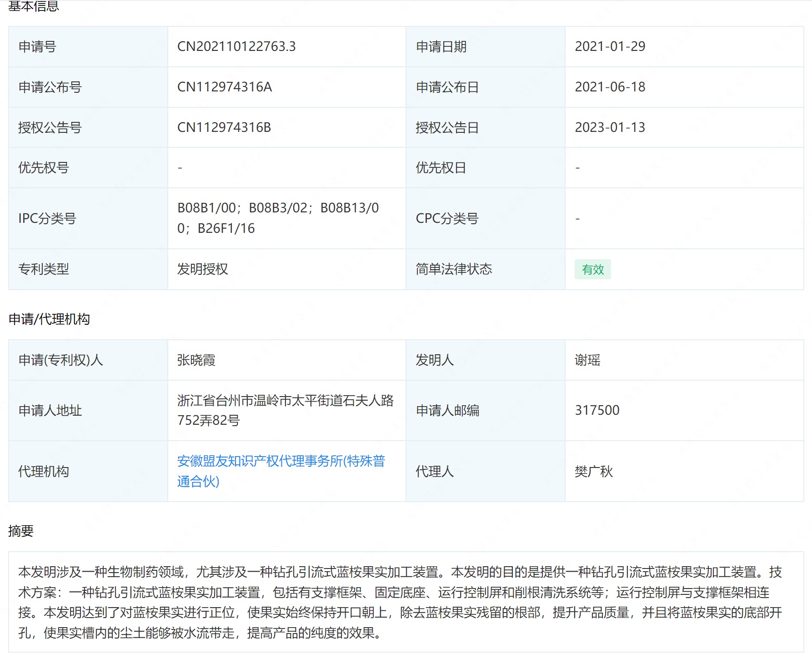Click the IPC分类号 label cell
This screenshot has height=659, width=812.
[88, 218]
